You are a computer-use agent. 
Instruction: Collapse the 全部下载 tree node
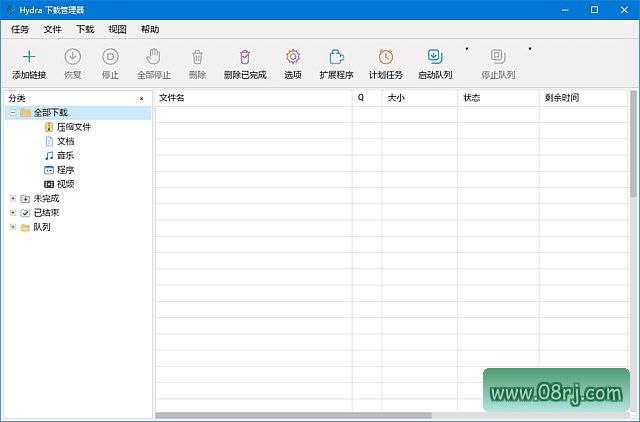[13, 112]
